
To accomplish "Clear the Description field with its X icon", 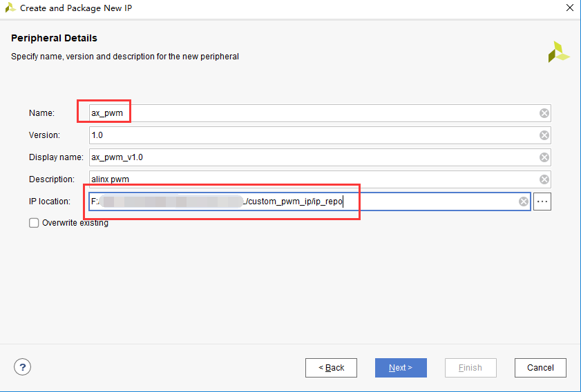I will 544,179.
